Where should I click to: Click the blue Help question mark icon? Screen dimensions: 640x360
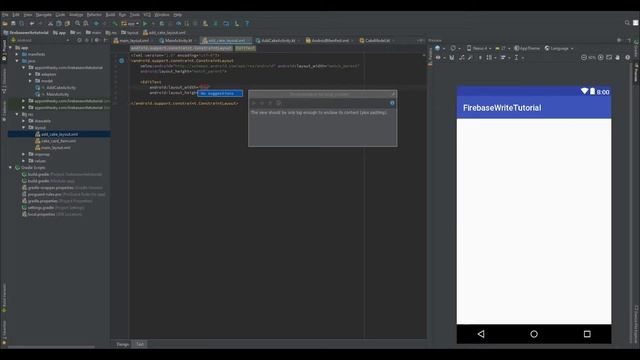pos(247,24)
